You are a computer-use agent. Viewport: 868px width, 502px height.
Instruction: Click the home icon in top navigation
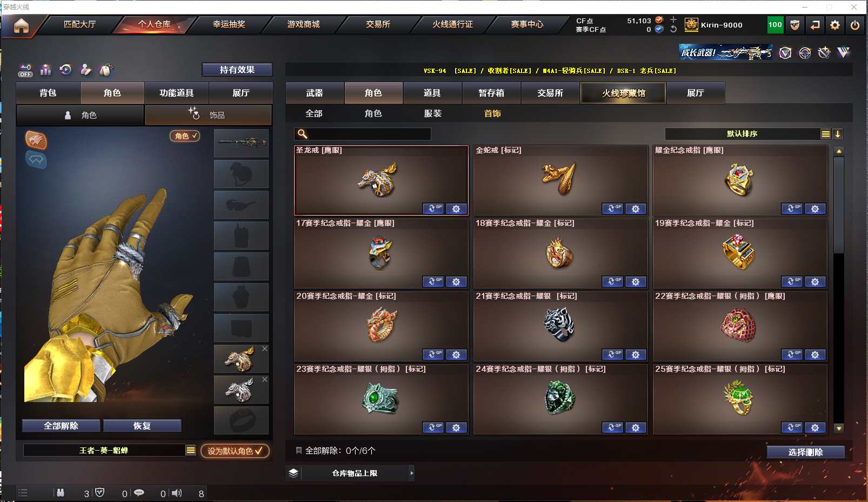pos(21,25)
